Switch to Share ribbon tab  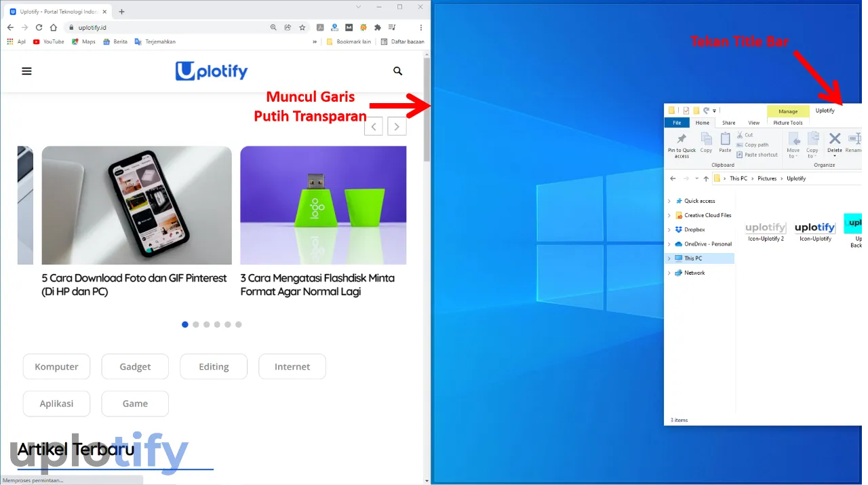(728, 123)
